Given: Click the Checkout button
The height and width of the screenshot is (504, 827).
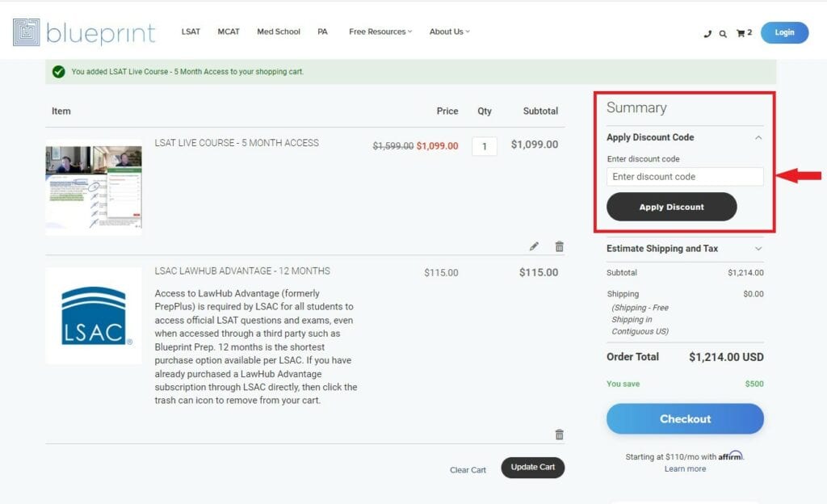Looking at the screenshot, I should point(685,418).
